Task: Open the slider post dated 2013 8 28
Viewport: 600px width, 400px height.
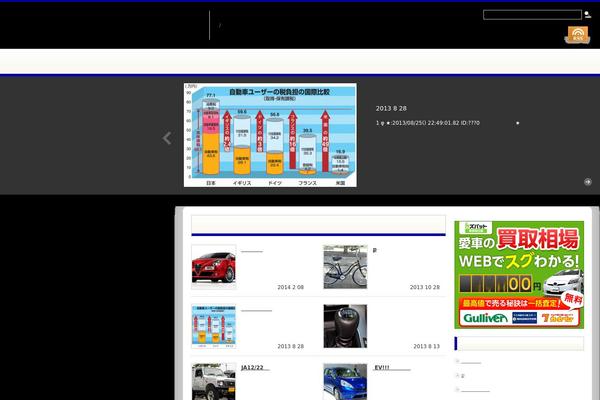Action: pos(391,109)
